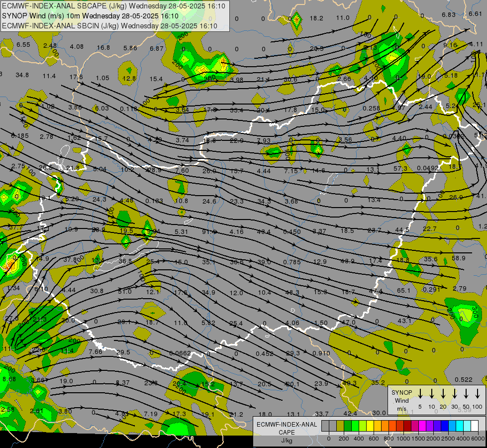Screen dimensions: 487x448
Task: Pick the pure yellow CAPE legend swatch
Action: (x=370, y=426)
